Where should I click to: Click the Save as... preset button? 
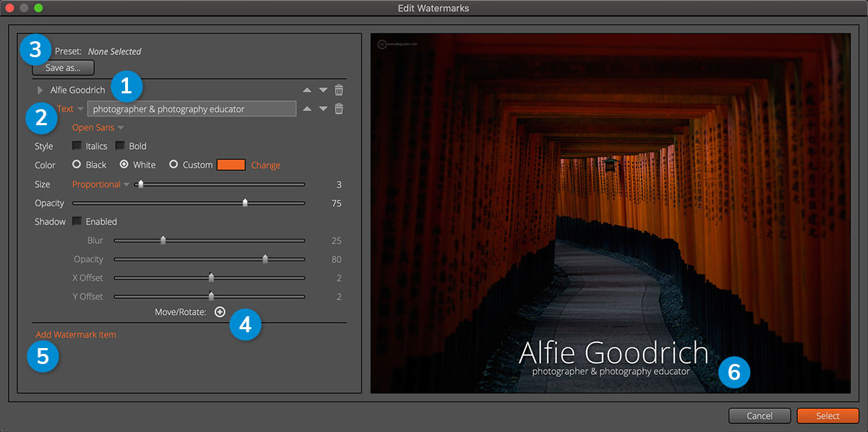63,68
